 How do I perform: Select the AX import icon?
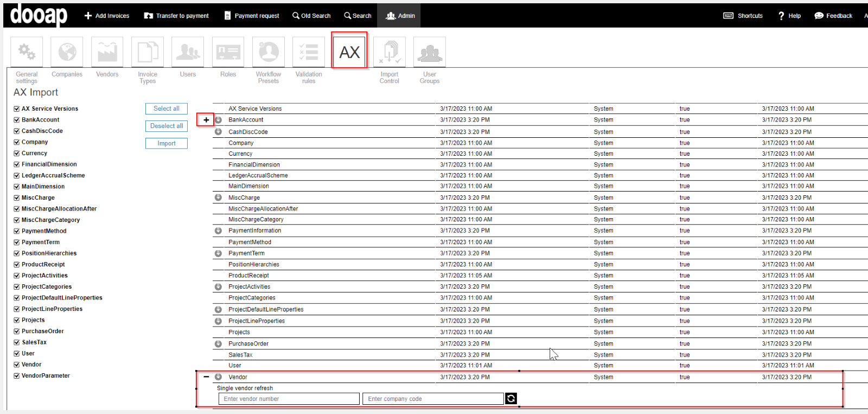tap(349, 52)
